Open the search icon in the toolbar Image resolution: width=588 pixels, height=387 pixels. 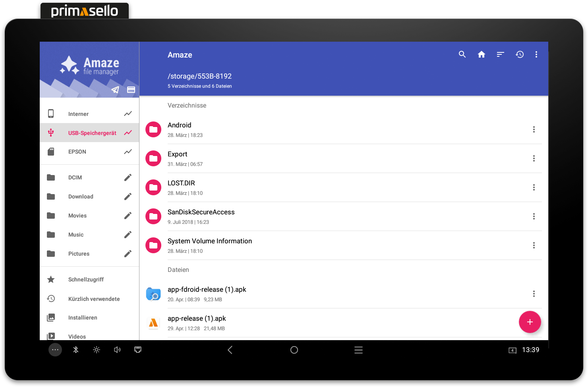coord(462,54)
